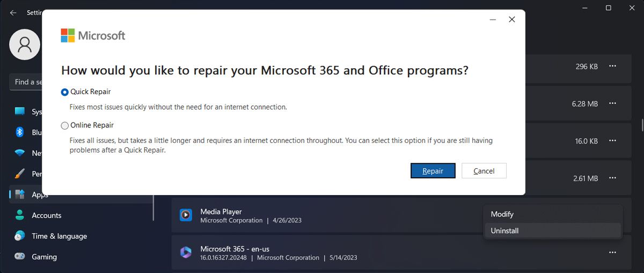This screenshot has height=273, width=644.
Task: Open more options for the 296 KB app
Action: click(x=612, y=66)
